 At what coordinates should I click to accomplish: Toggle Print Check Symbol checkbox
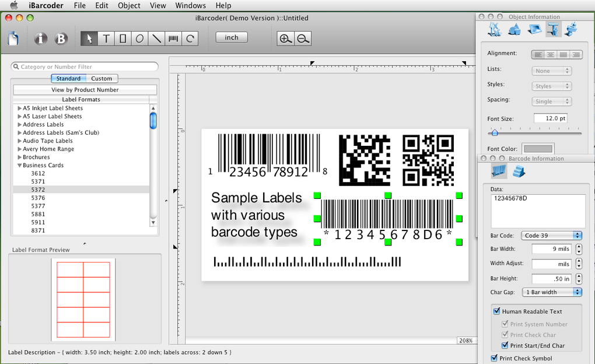[494, 358]
